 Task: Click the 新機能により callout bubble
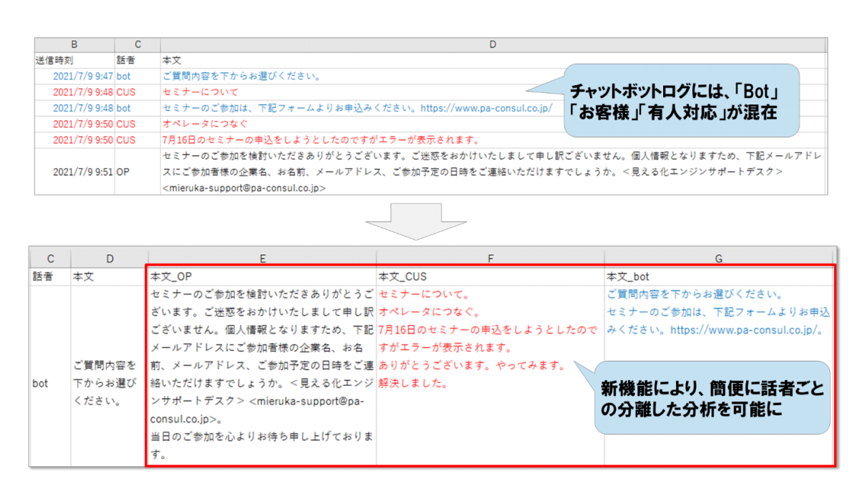[x=712, y=397]
